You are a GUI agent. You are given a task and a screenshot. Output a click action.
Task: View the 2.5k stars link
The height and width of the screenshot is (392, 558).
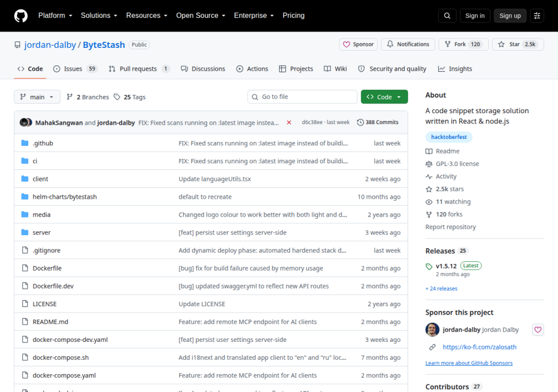445,189
